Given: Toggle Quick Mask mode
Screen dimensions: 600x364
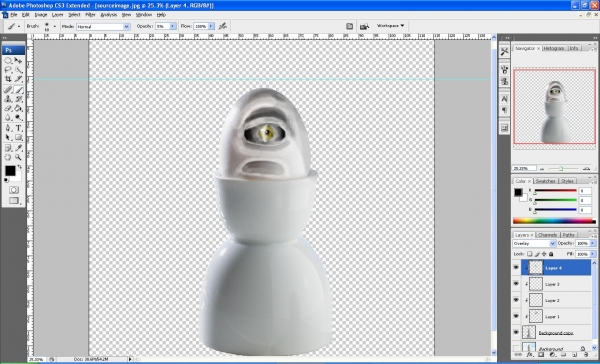Looking at the screenshot, I should coord(14,190).
